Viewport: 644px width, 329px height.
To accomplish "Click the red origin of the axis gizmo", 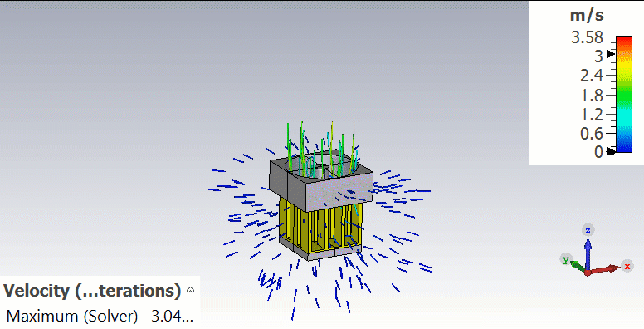I will point(588,273).
